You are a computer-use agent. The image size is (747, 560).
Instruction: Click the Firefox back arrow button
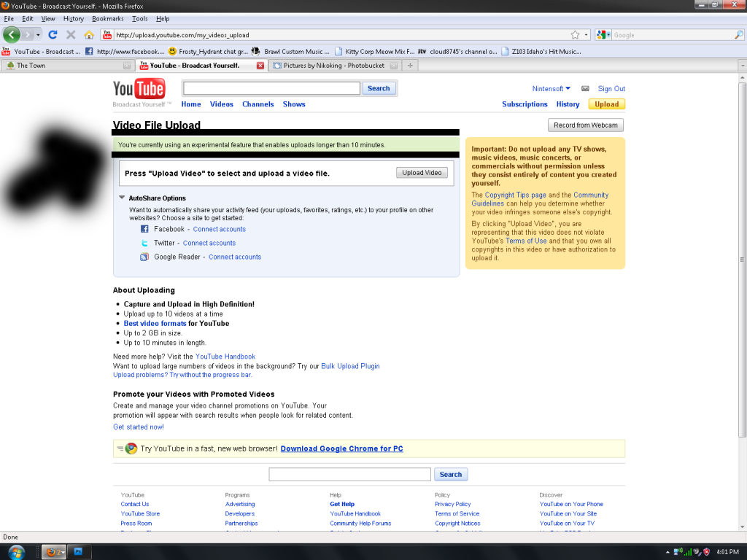coord(12,34)
